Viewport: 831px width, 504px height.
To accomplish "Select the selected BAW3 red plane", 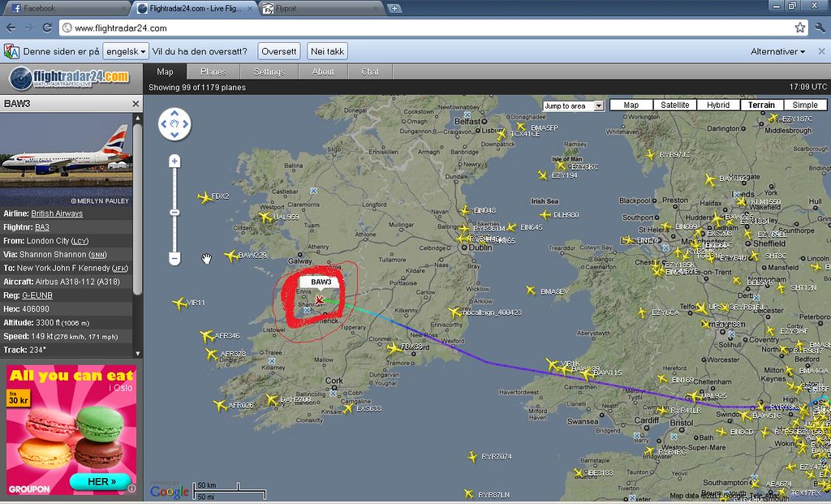I will (319, 301).
